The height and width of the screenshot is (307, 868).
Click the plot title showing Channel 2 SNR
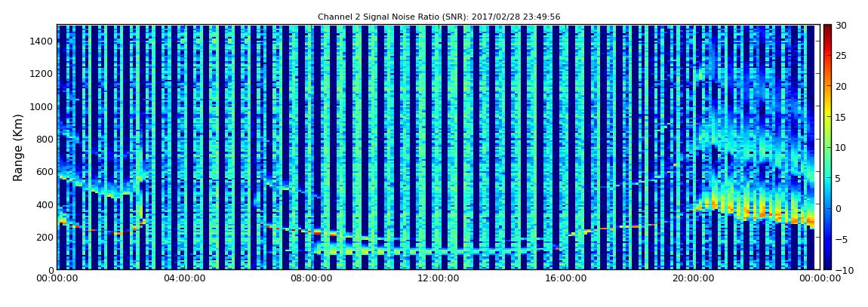pos(439,17)
